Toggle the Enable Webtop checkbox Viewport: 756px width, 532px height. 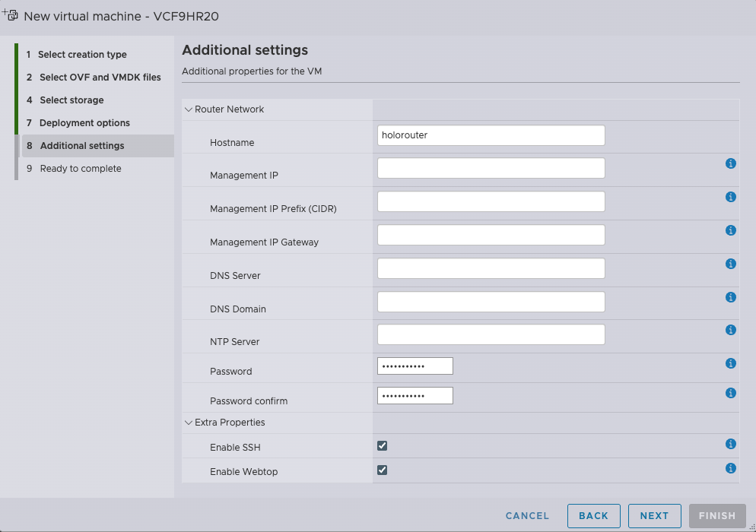pos(383,470)
